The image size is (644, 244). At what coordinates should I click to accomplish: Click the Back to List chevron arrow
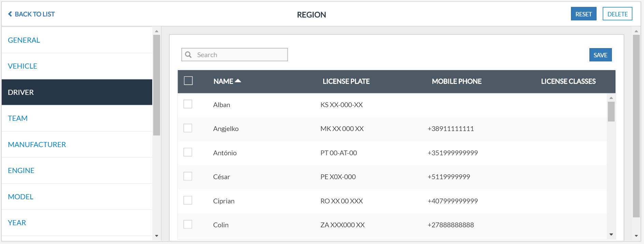(10, 14)
